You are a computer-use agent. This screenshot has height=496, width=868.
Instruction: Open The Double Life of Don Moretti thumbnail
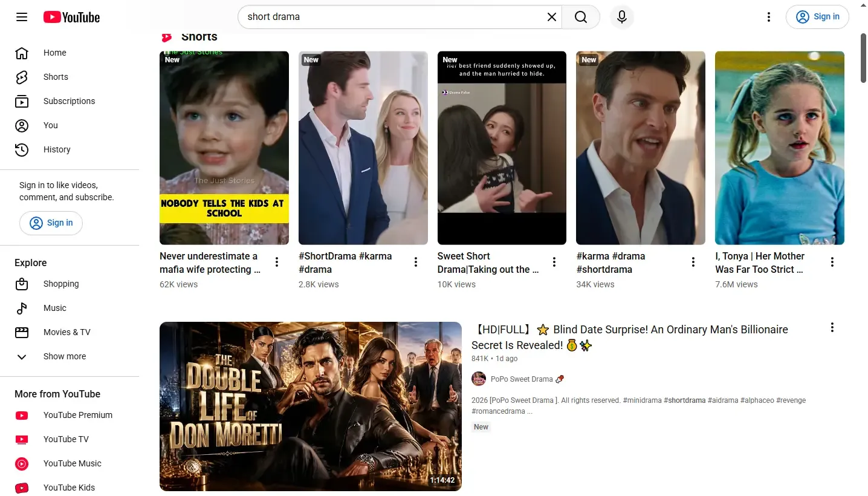(311, 406)
